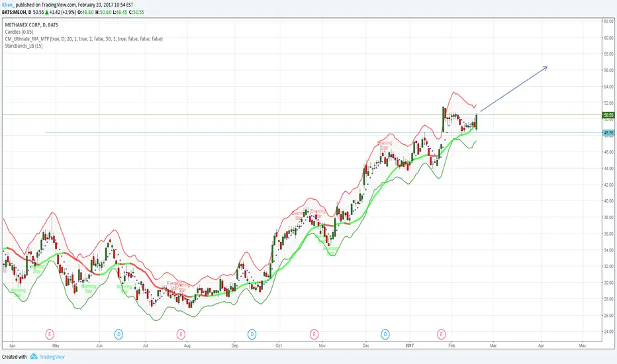Click the 54.00 price axis label
This screenshot has height=364, width=617.
(x=608, y=87)
